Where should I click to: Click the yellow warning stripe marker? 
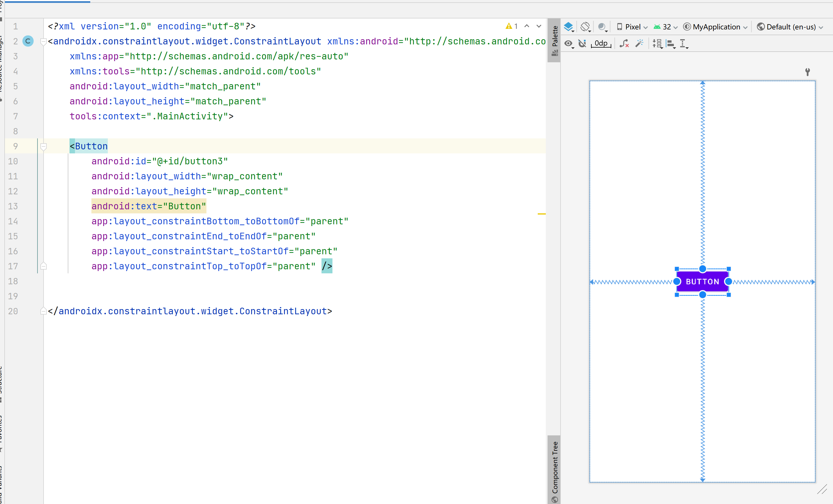(x=541, y=214)
